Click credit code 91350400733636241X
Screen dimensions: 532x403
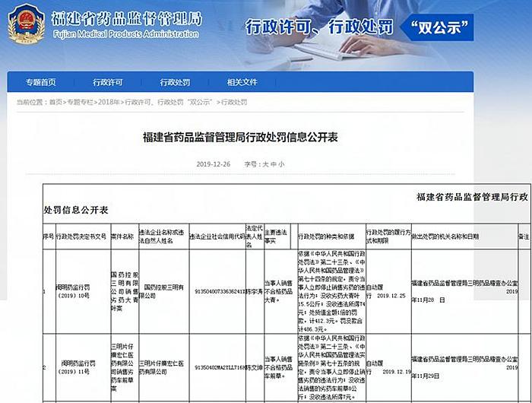220,292
